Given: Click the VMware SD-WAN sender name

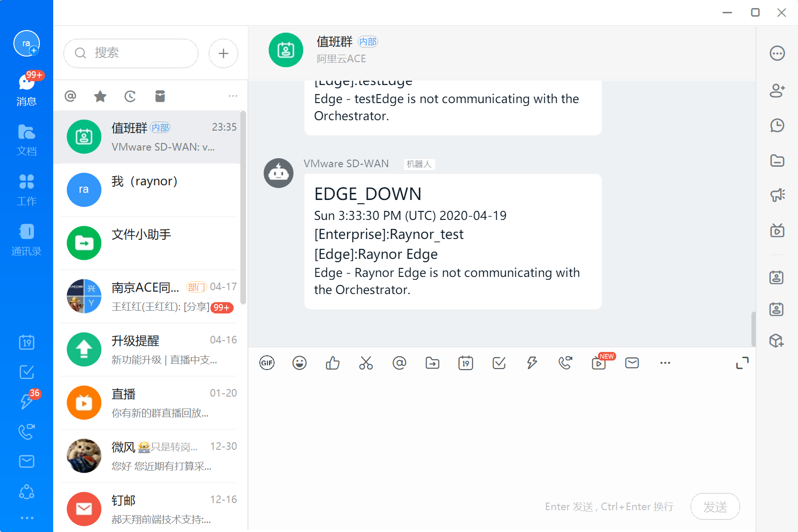Looking at the screenshot, I should click(x=346, y=164).
